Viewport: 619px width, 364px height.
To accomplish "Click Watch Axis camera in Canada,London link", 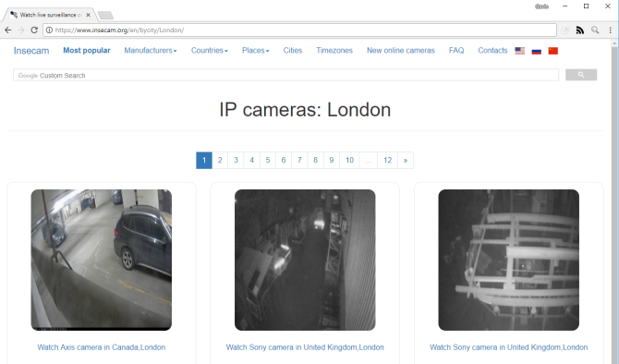I will click(102, 347).
